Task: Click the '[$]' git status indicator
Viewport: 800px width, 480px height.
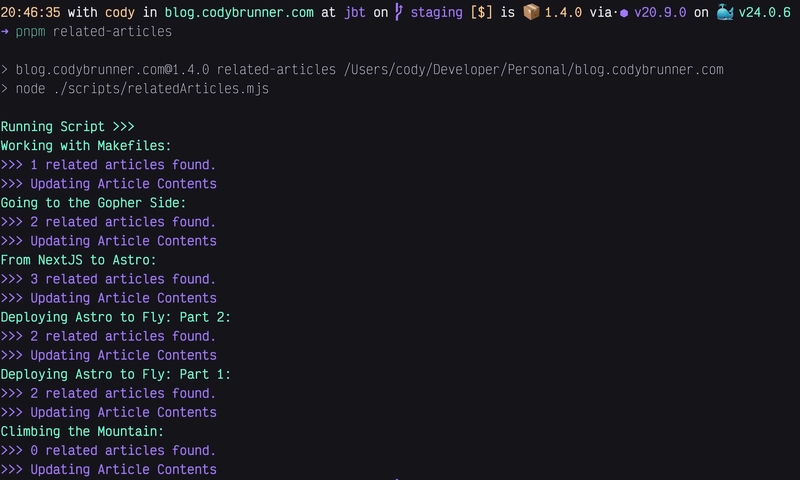Action: [482, 12]
